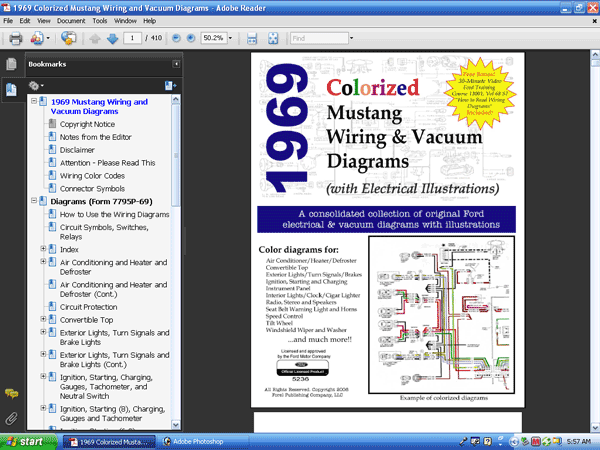Viewport: 600px width, 450px height.
Task: Open the Document menu
Action: tap(71, 21)
